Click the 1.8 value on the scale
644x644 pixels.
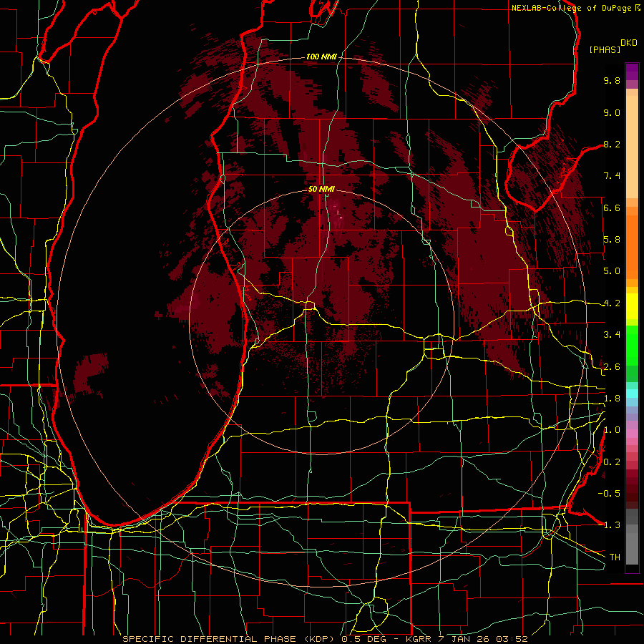[x=612, y=399]
